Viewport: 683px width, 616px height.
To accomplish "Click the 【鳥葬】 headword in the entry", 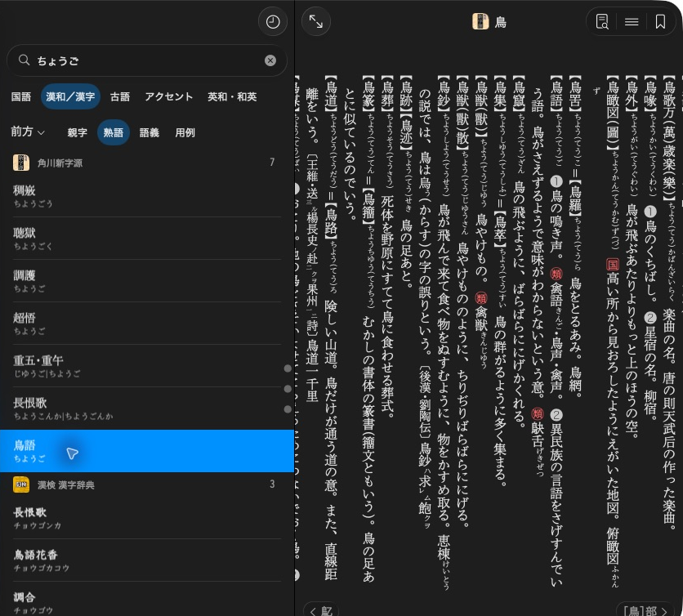I will [x=388, y=95].
